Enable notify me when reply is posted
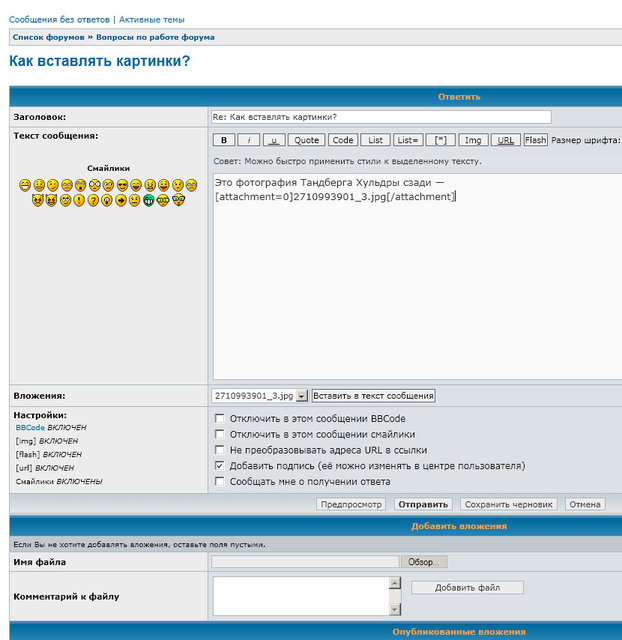 click(x=220, y=482)
